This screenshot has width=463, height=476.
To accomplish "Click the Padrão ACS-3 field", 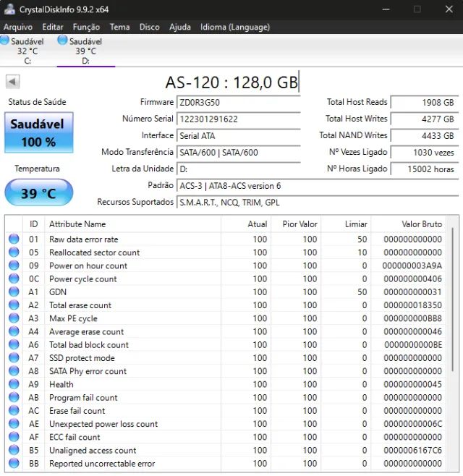I will 318,186.
